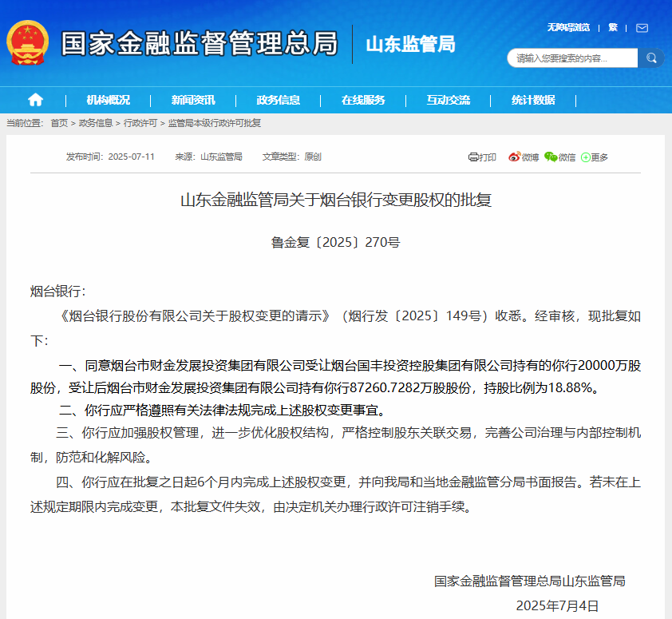Click the salutation 烟台银行:
Screen dimensions: 672x619
point(57,292)
